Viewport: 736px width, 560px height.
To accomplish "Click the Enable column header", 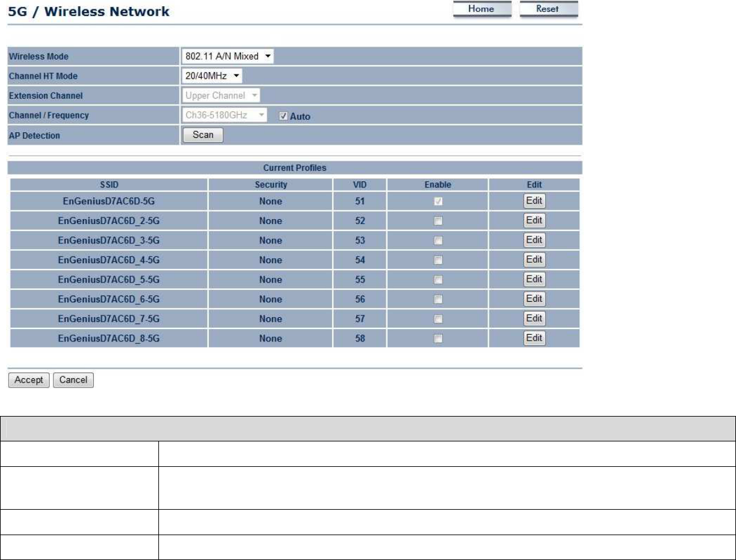I will [438, 185].
